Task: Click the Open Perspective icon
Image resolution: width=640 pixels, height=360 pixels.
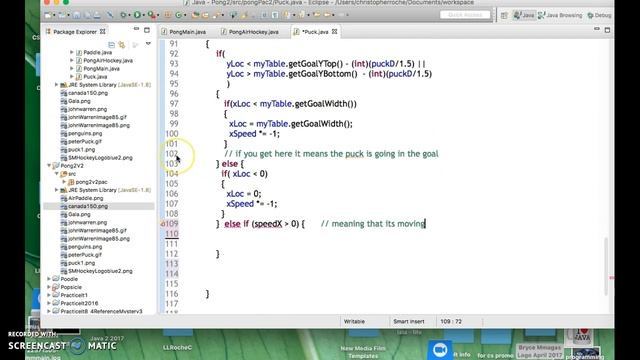Action: click(x=504, y=16)
